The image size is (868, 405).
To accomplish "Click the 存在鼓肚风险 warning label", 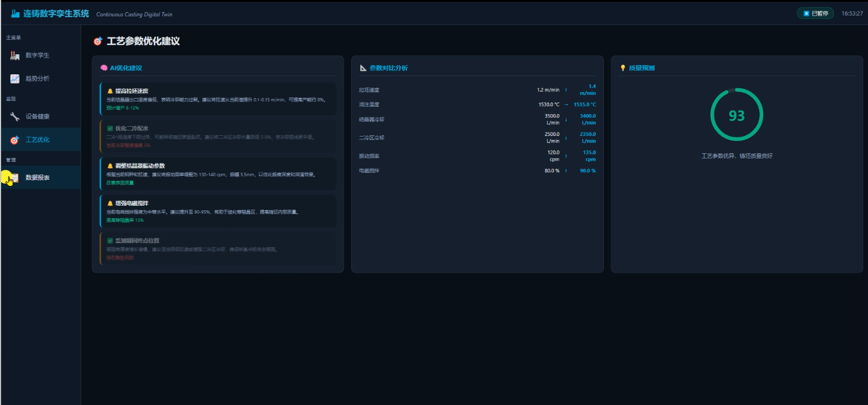I will [x=120, y=258].
